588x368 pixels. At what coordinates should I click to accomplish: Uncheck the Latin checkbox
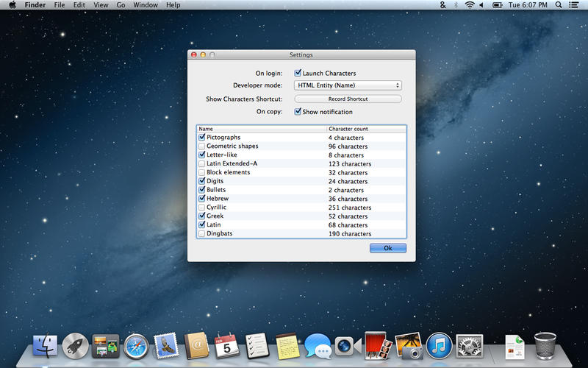tap(201, 224)
